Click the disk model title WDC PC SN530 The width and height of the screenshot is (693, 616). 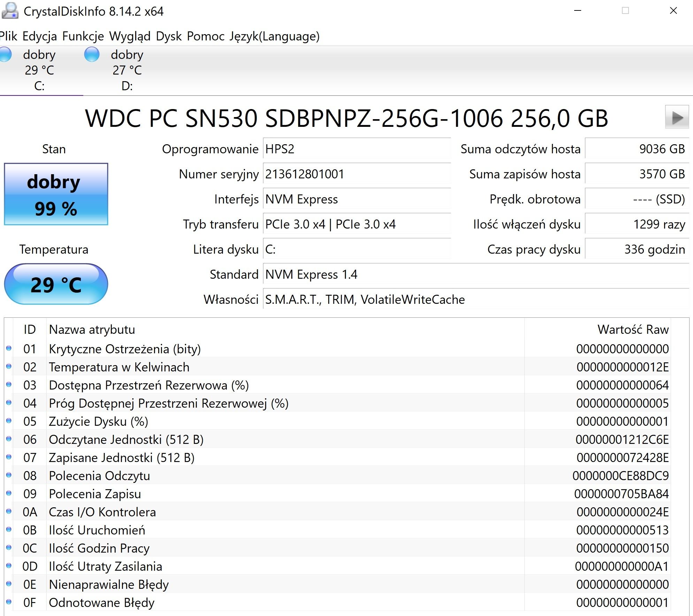tap(346, 118)
